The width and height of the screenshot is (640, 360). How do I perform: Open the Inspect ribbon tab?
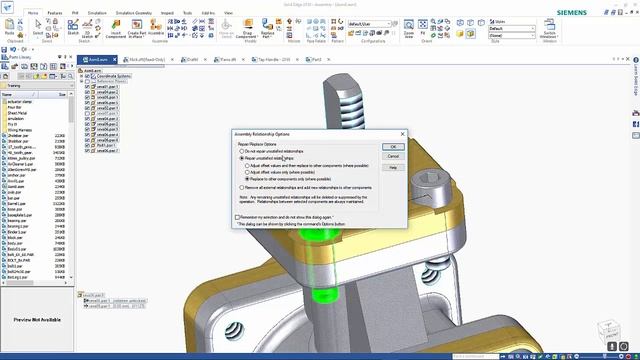pyautogui.click(x=167, y=13)
